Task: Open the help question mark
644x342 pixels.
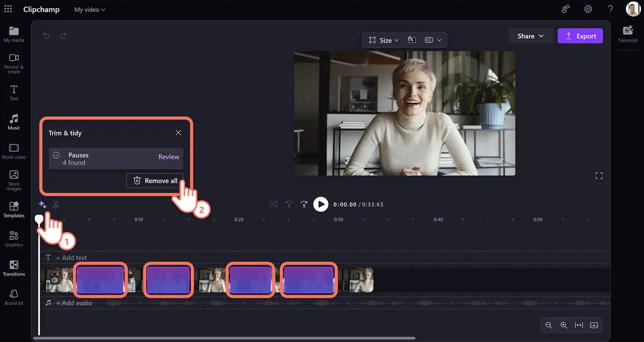Action: (610, 9)
